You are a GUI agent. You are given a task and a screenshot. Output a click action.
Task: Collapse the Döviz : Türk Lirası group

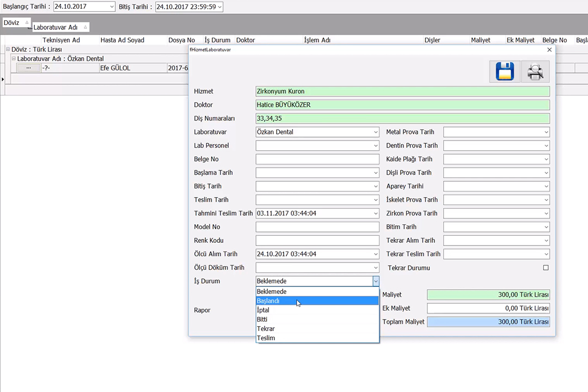point(8,49)
